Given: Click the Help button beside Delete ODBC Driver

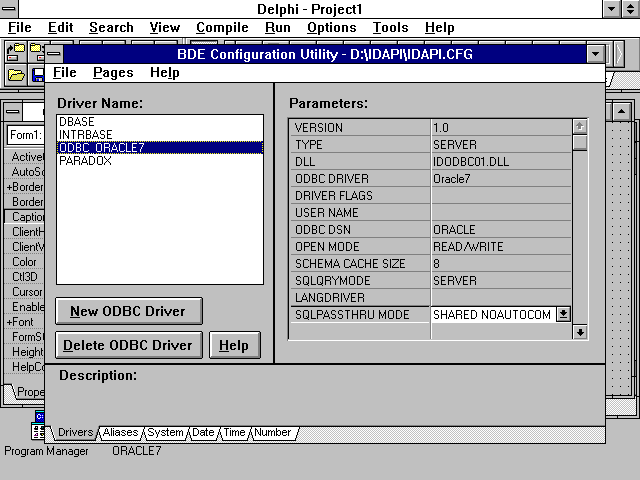Looking at the screenshot, I should (x=234, y=345).
